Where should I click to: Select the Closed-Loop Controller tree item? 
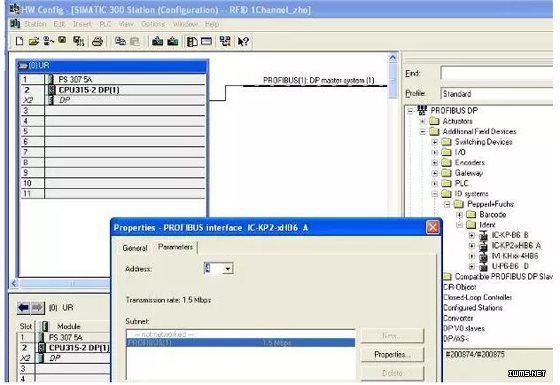coord(478,297)
